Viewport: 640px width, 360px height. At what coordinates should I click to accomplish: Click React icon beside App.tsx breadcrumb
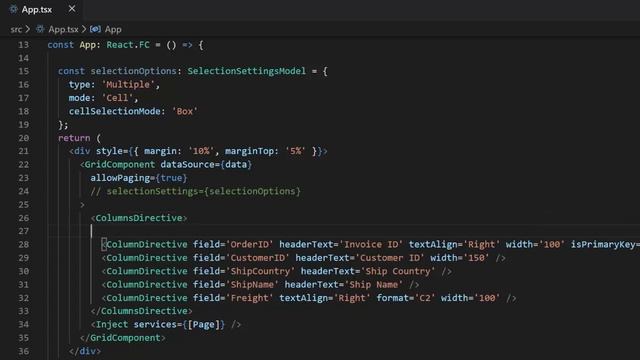click(40, 29)
